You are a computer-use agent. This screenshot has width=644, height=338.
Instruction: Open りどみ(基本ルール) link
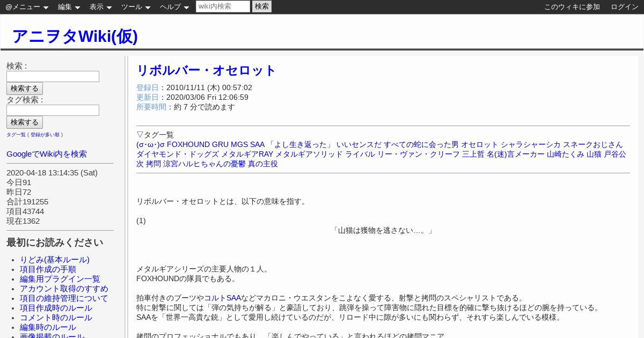click(55, 260)
